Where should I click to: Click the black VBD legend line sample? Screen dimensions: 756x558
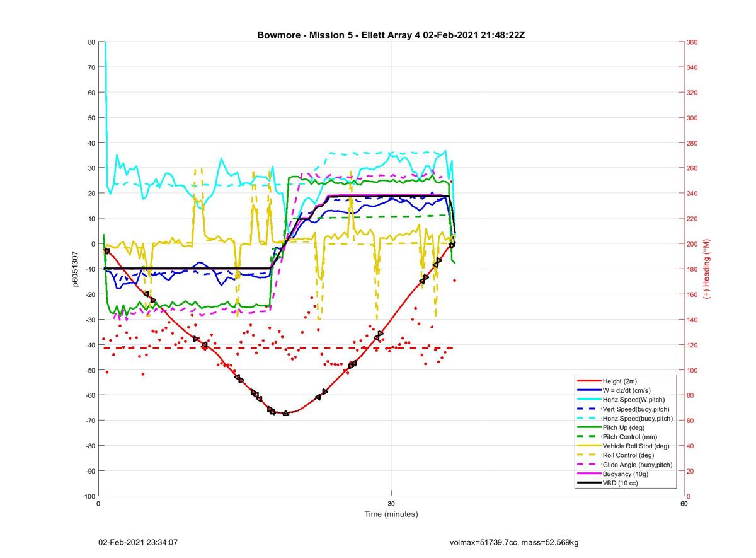click(x=588, y=483)
